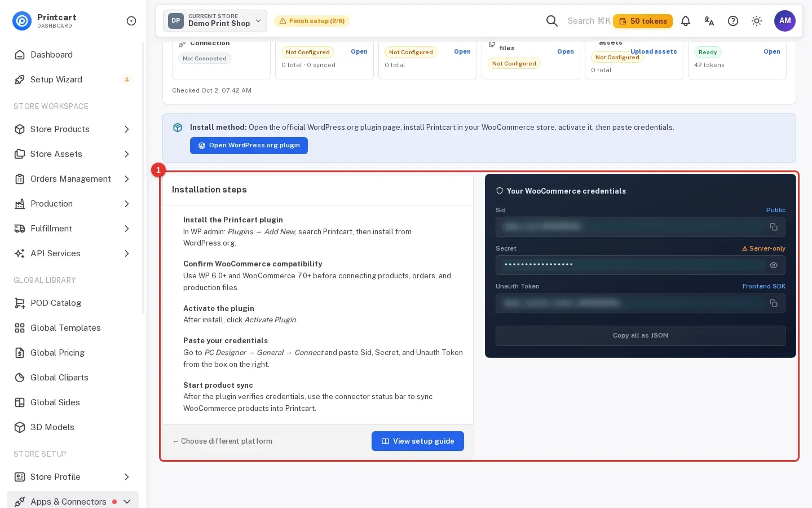
Task: Copy the Unauth Token value
Action: [774, 303]
